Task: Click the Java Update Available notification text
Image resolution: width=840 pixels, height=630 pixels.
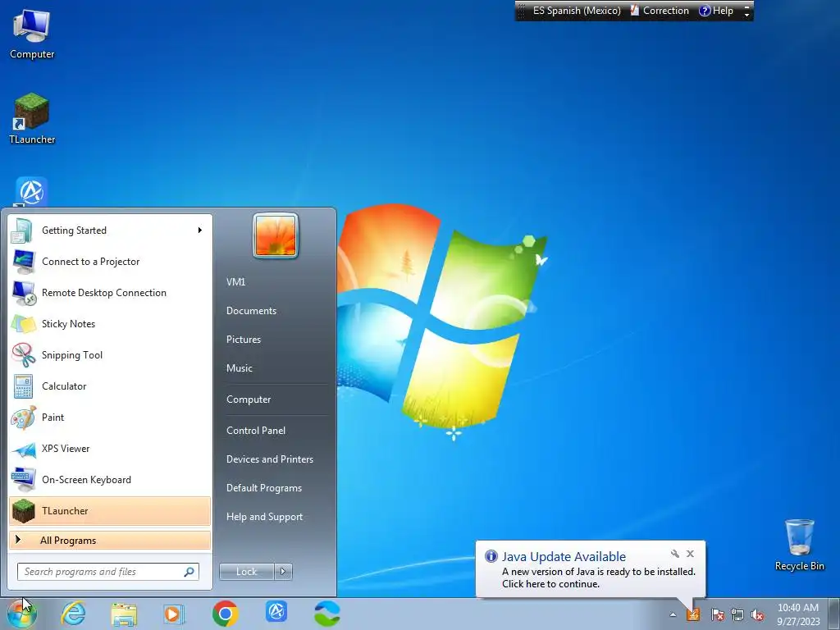Action: coord(564,557)
